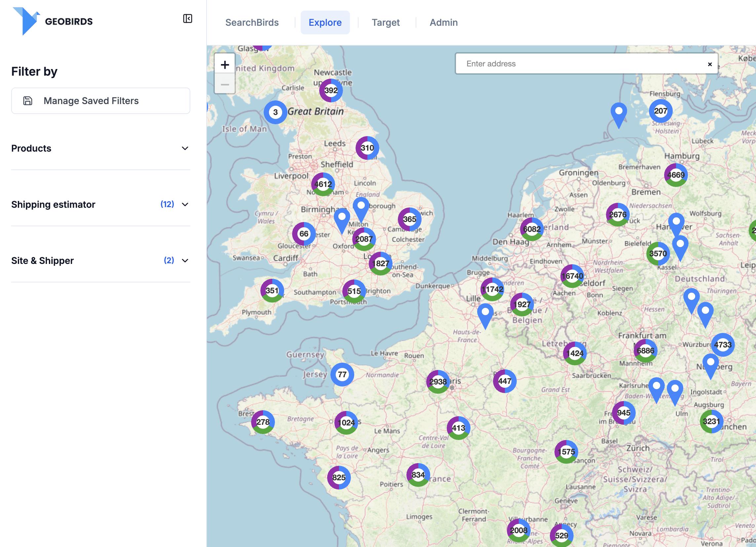The image size is (756, 547).
Task: Expand the Shipping estimator section
Action: 185,204
